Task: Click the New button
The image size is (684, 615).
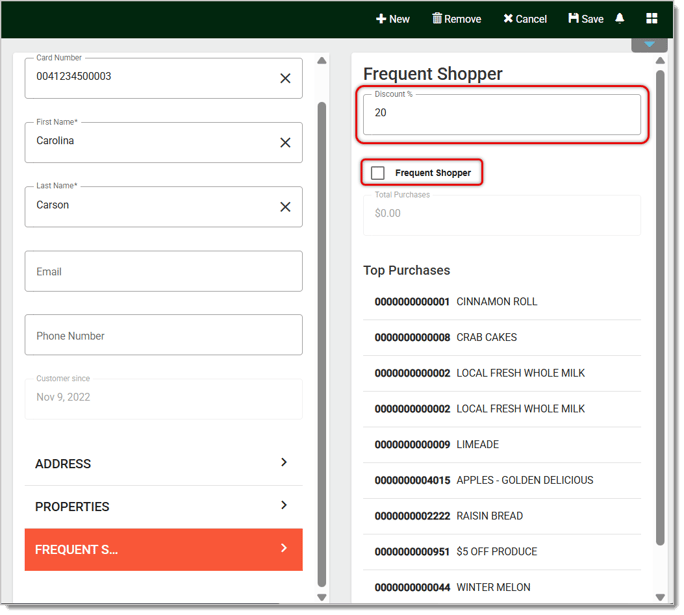Action: (x=393, y=19)
